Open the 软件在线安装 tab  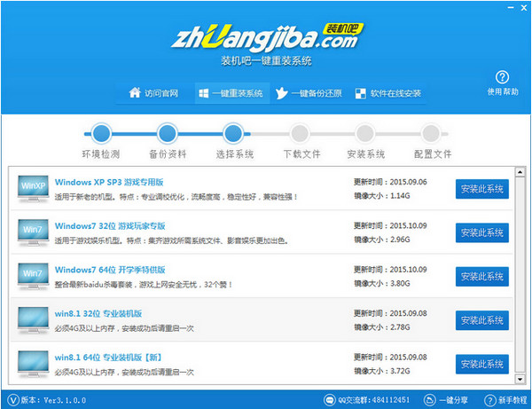pyautogui.click(x=387, y=93)
